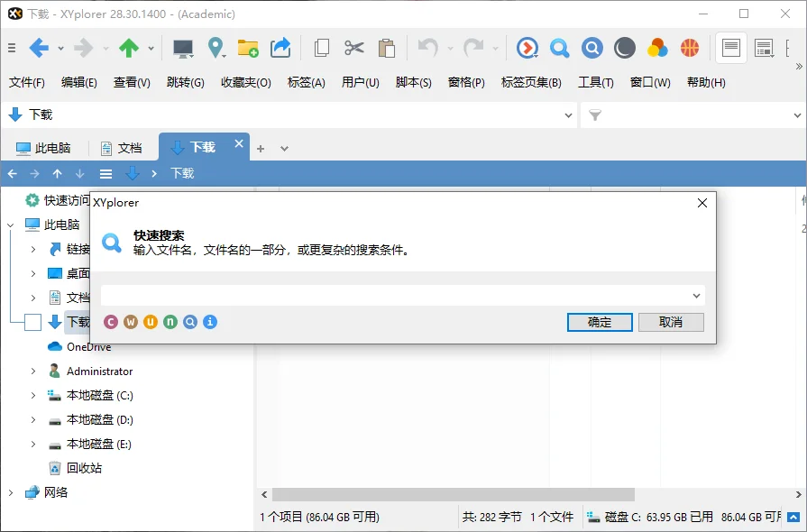Click the Copy icon in toolbar
This screenshot has width=807, height=532.
322,48
